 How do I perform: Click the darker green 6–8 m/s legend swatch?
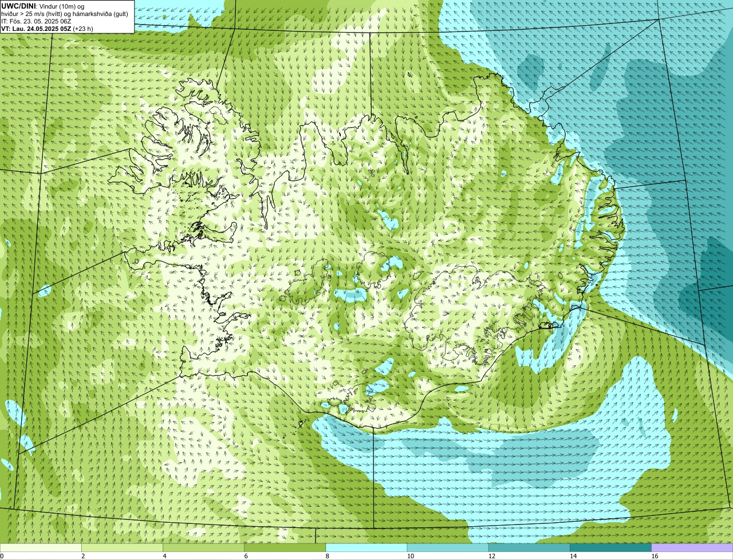pos(285,547)
